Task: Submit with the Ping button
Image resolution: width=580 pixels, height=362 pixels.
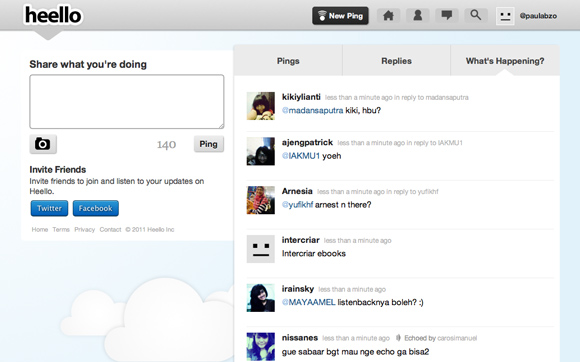Action: 209,144
